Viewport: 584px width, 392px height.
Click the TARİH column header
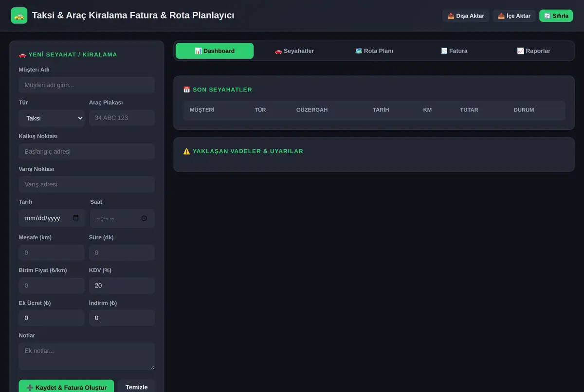381,110
